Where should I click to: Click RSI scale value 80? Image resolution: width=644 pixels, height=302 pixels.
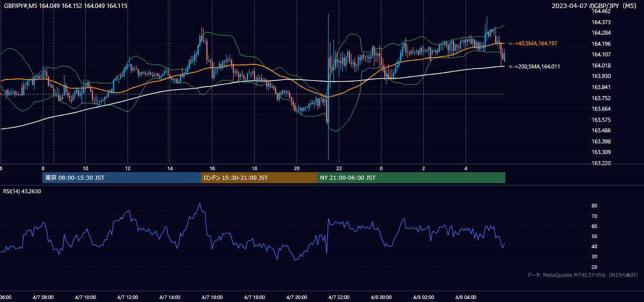point(594,206)
